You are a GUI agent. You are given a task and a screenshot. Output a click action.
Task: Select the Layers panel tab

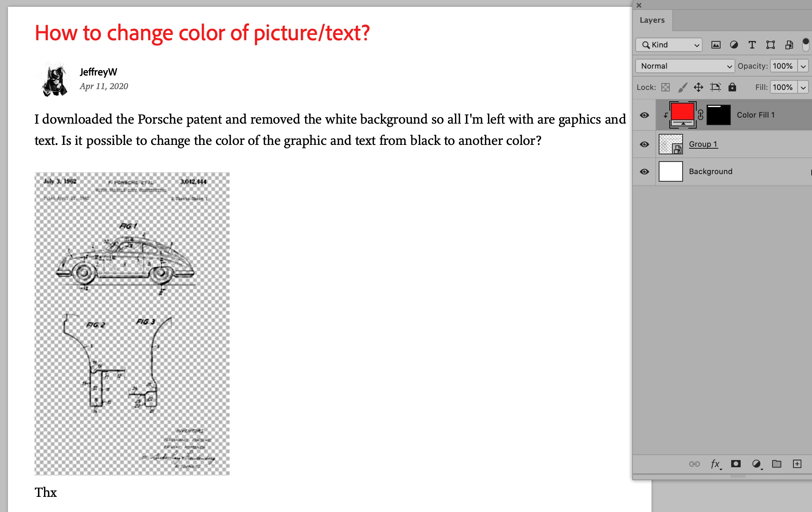[652, 20]
